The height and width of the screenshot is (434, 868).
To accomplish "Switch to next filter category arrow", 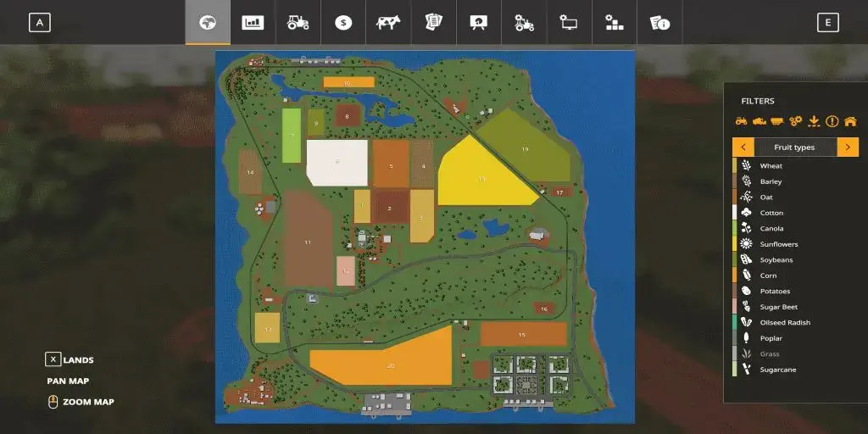I will pyautogui.click(x=848, y=147).
